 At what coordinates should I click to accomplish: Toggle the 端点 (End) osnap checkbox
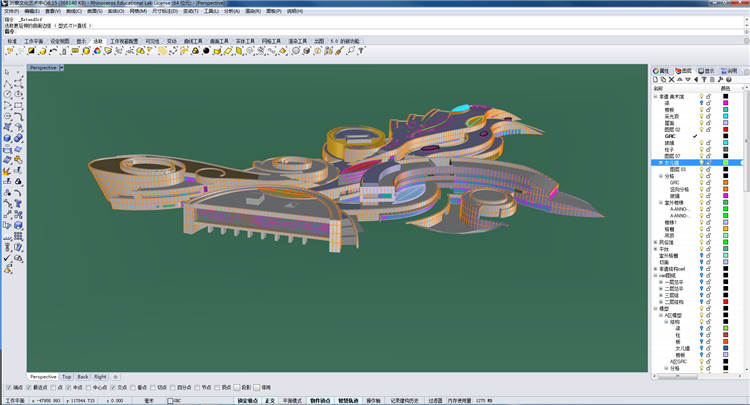pos(8,387)
